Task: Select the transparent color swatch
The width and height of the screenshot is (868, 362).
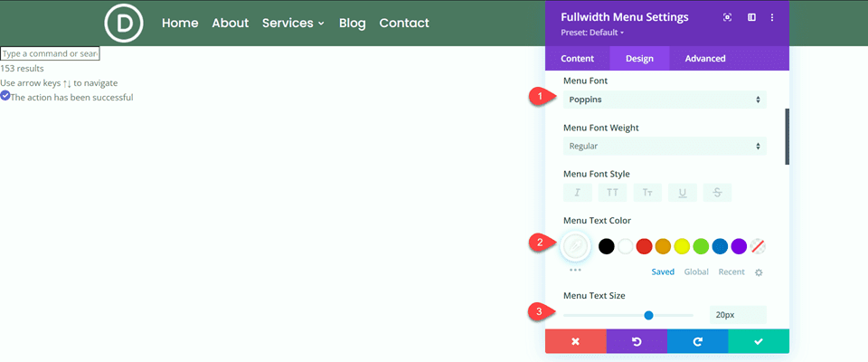Action: (x=758, y=246)
